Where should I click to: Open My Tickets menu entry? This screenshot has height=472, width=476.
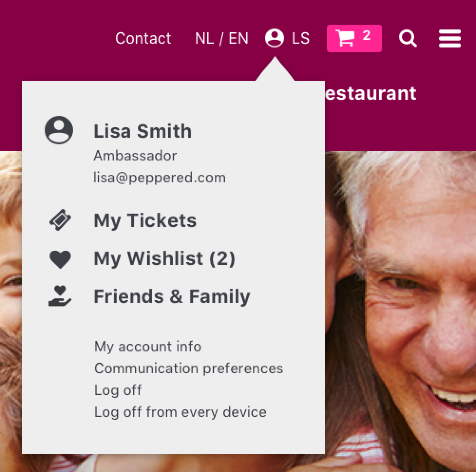tap(145, 221)
